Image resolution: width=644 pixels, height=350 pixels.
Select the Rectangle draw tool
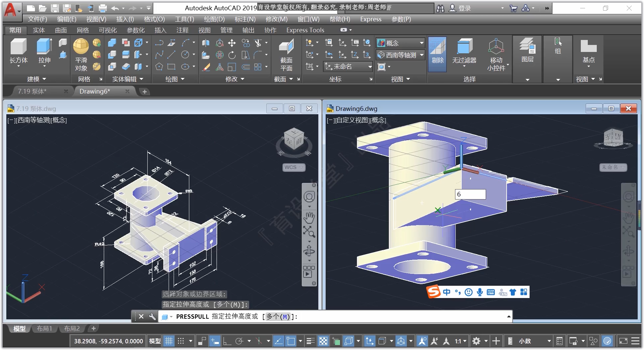click(x=172, y=67)
